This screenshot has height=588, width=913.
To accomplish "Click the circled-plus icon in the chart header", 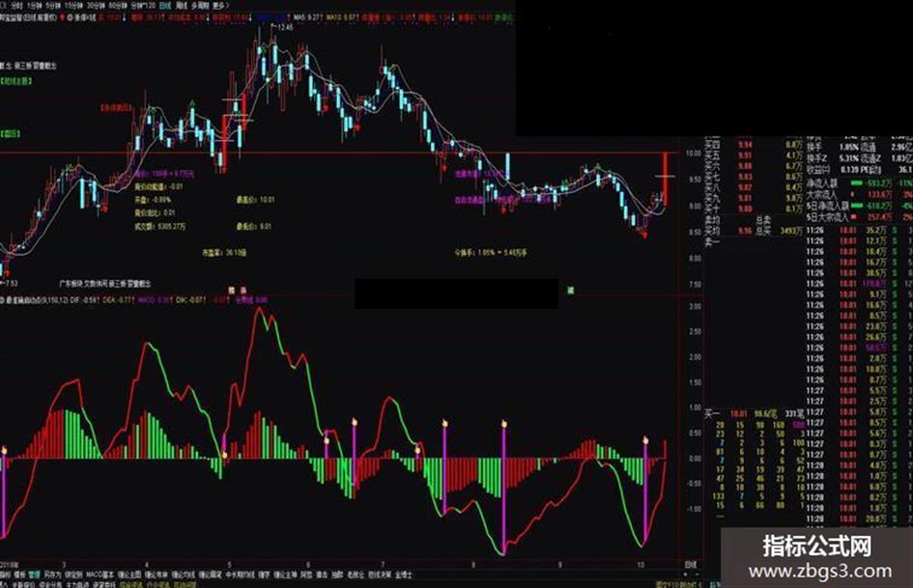I will tap(70, 17).
